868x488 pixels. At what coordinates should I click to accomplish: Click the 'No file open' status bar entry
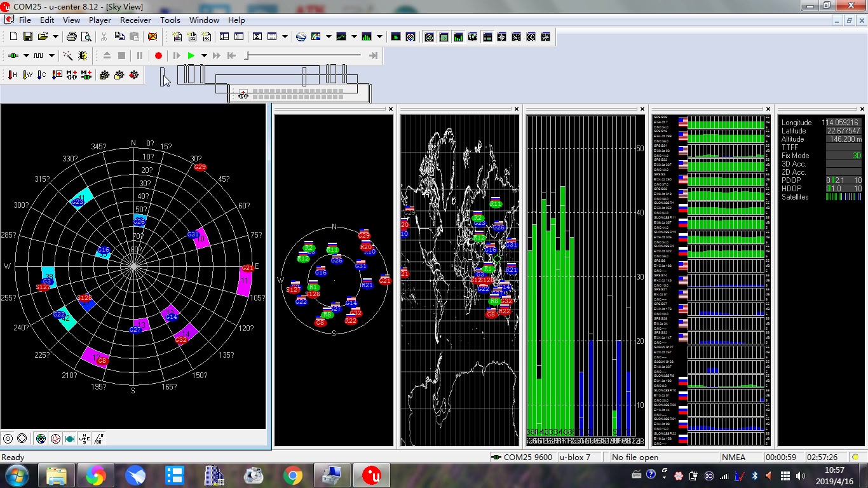pyautogui.click(x=664, y=457)
